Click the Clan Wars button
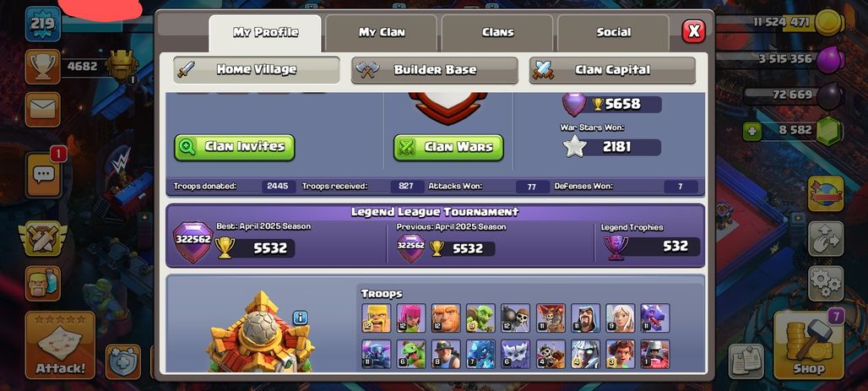The image size is (868, 391). [448, 147]
